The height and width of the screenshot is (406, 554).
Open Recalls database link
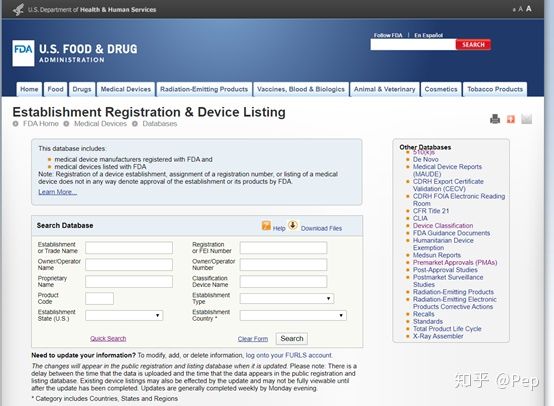click(x=424, y=314)
